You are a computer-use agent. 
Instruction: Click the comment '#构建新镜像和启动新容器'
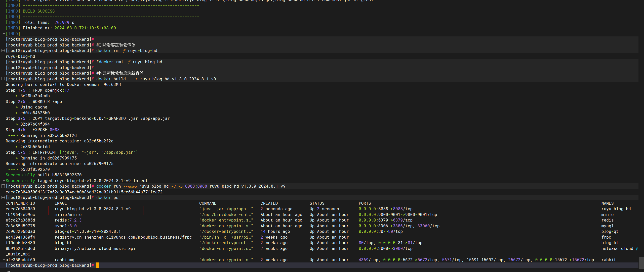120,73
